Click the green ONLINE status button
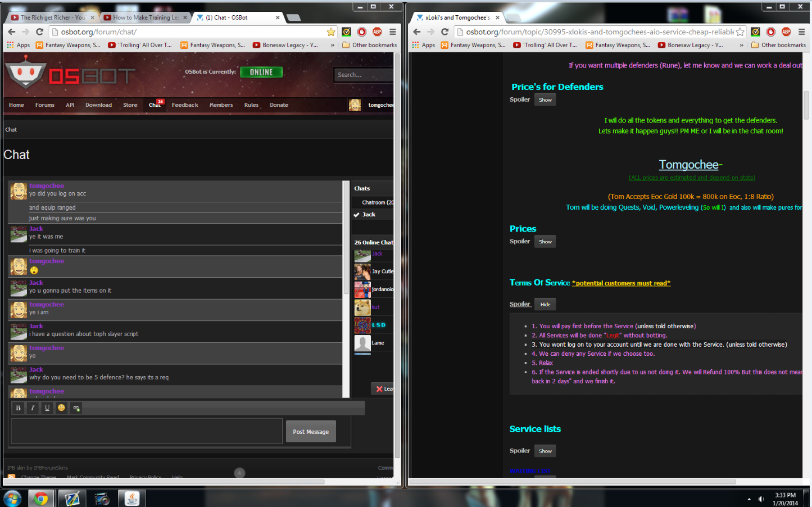The height and width of the screenshot is (507, 812). (261, 72)
